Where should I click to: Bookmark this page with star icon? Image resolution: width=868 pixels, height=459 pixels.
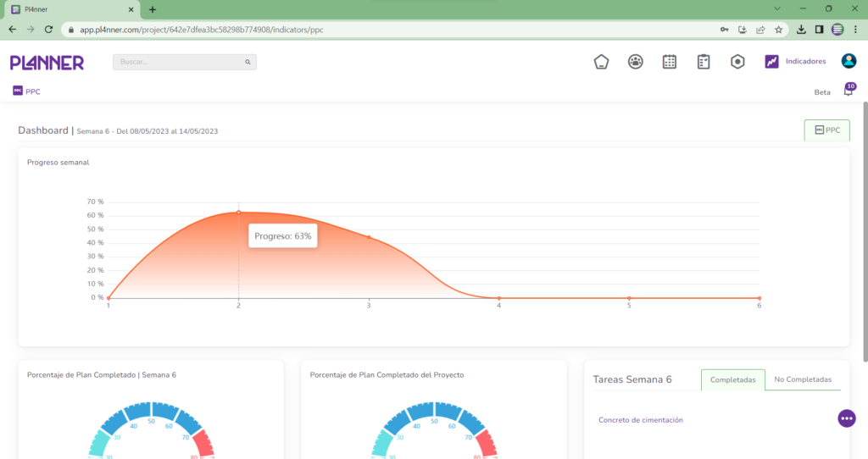point(778,29)
